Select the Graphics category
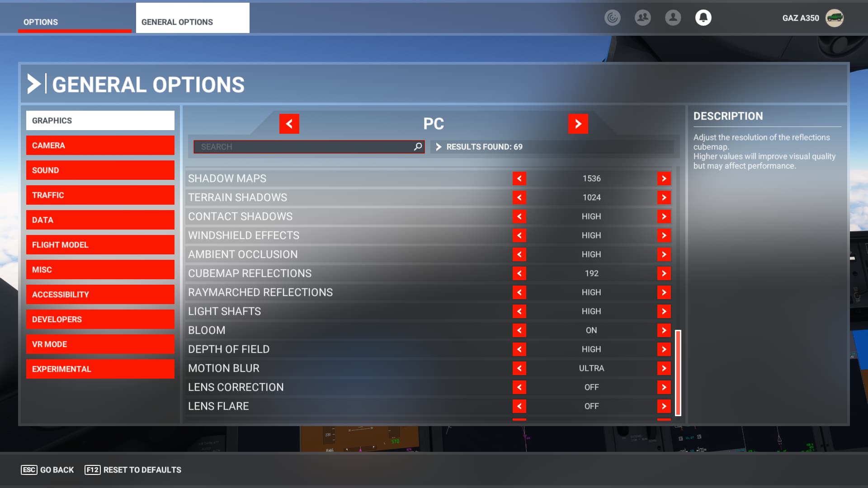 tap(100, 121)
